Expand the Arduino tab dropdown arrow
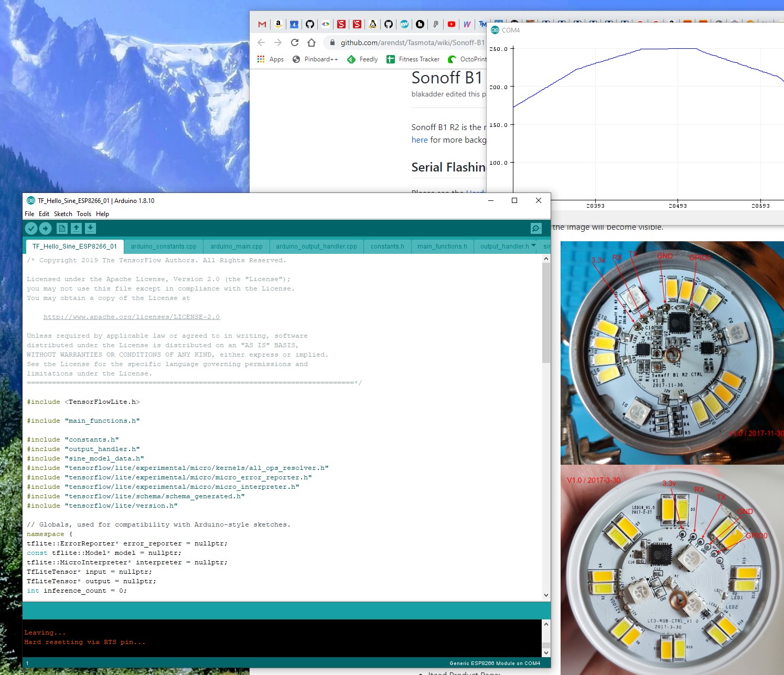 (x=534, y=245)
